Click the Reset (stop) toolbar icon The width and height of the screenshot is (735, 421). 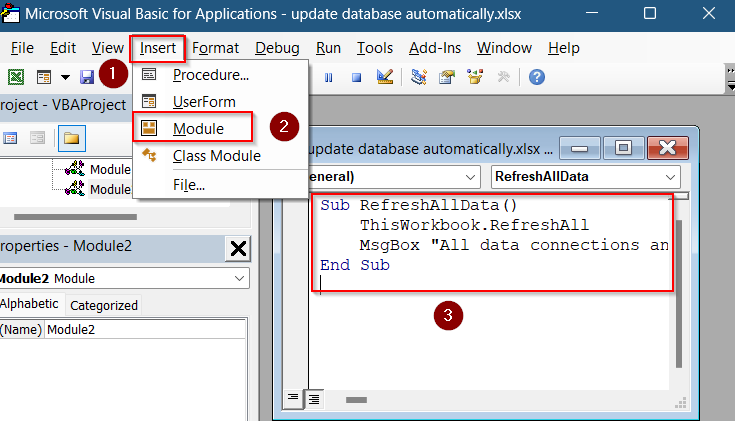pos(356,77)
